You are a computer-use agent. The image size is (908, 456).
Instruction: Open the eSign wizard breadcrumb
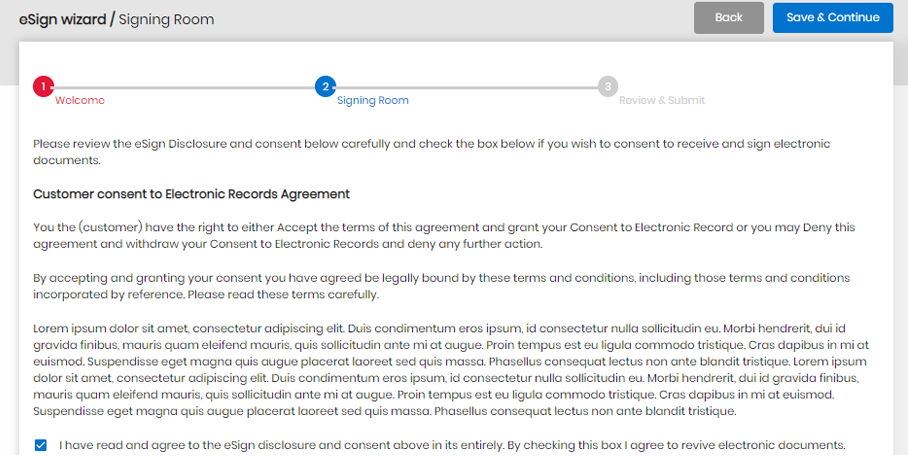pos(63,19)
